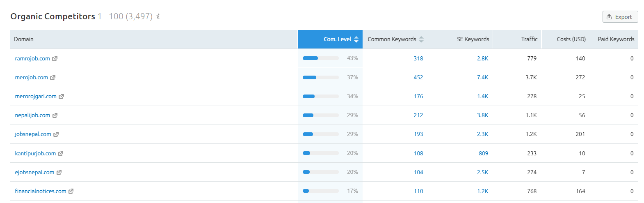The height and width of the screenshot is (203, 644).
Task: Show info tooltip for Organic Competitors
Action: [x=158, y=16]
